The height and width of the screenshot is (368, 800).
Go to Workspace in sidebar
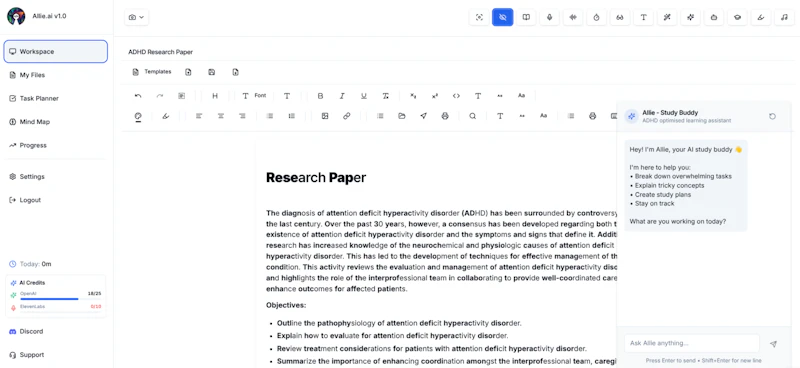56,52
